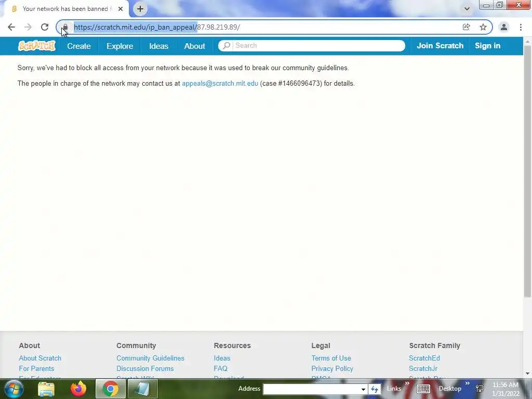Close the 'Your network has been banned' tab
Screen dimensions: 532x399
point(121,9)
